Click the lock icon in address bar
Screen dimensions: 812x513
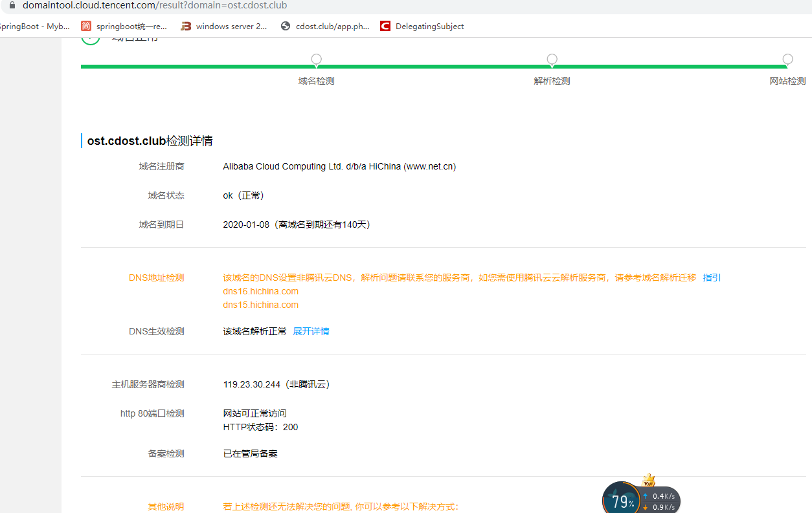click(12, 5)
